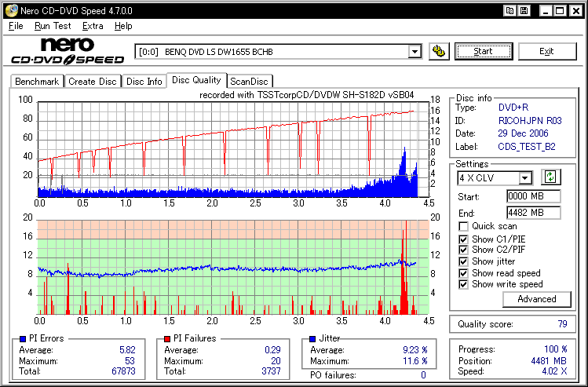This screenshot has height=387, width=588.
Task: Click the Progress value 100 %
Action: click(x=555, y=349)
